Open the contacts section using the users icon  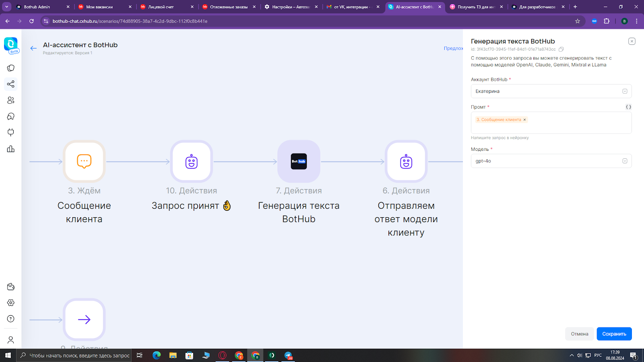pyautogui.click(x=10, y=100)
